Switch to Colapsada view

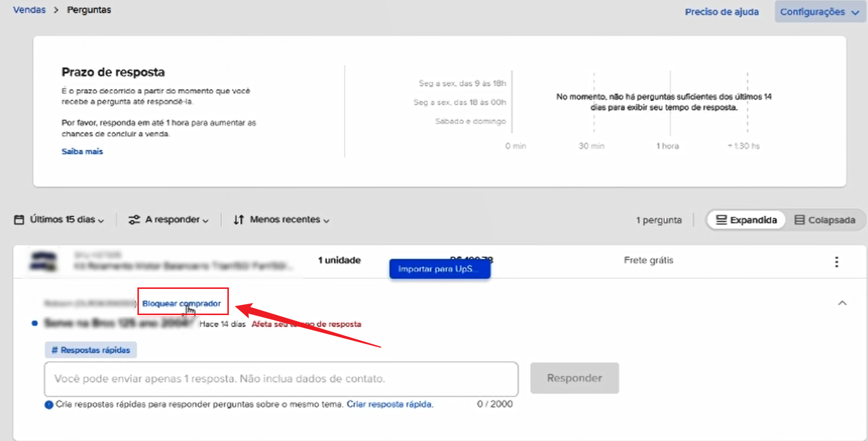point(825,220)
